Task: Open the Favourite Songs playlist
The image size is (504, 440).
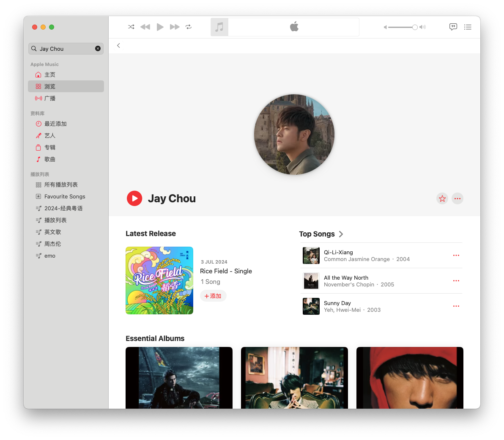Action: pyautogui.click(x=66, y=197)
